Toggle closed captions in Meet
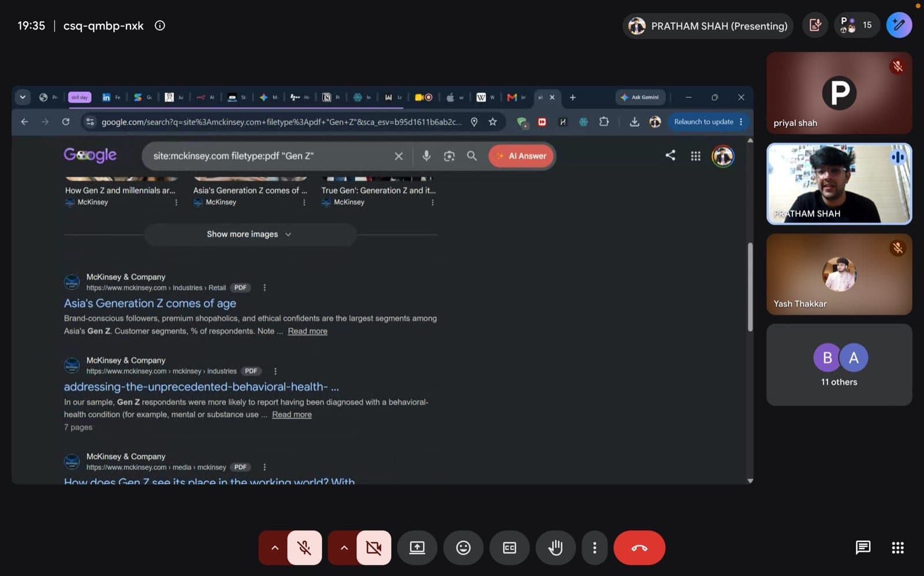The width and height of the screenshot is (924, 576). pyautogui.click(x=509, y=548)
